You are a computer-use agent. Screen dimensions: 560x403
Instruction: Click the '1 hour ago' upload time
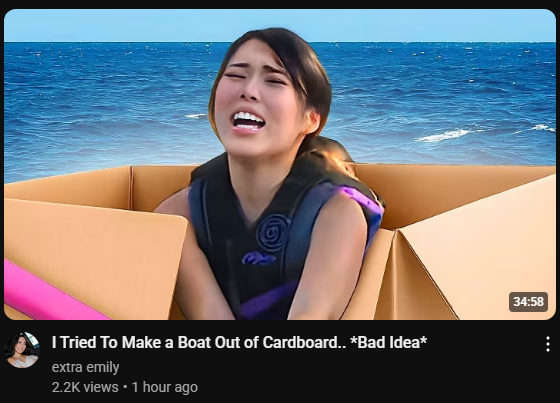coord(165,387)
